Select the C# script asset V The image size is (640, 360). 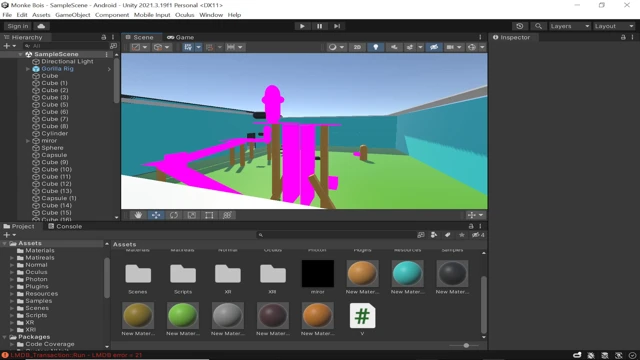click(x=362, y=319)
